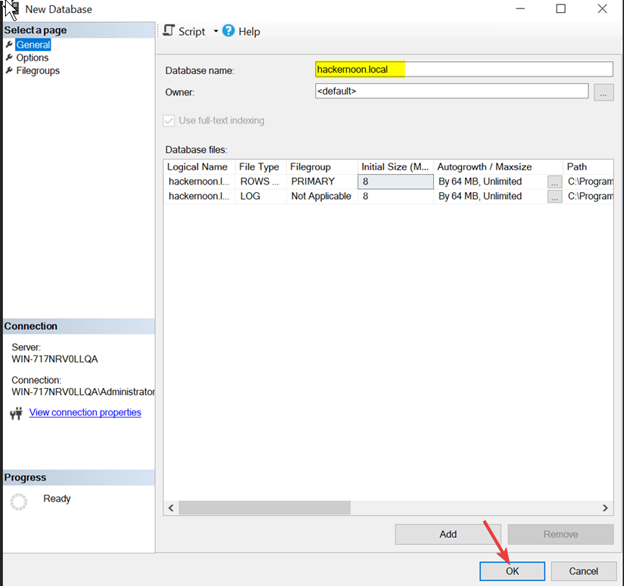This screenshot has width=624, height=586.
Task: Select LOG file logical name cell
Action: pos(199,196)
